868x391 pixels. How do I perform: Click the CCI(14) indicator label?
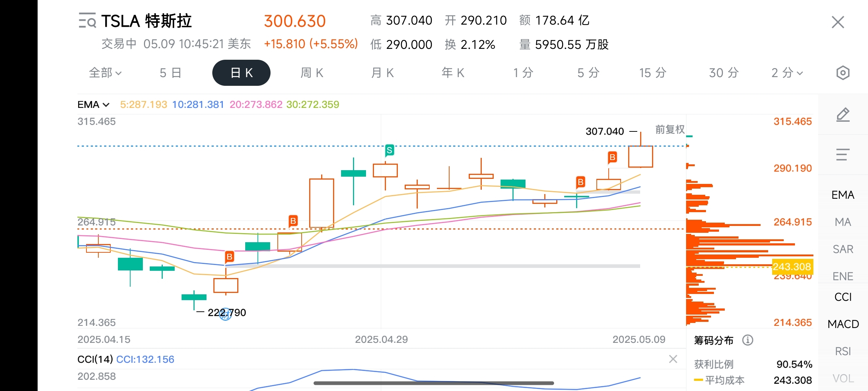click(95, 359)
